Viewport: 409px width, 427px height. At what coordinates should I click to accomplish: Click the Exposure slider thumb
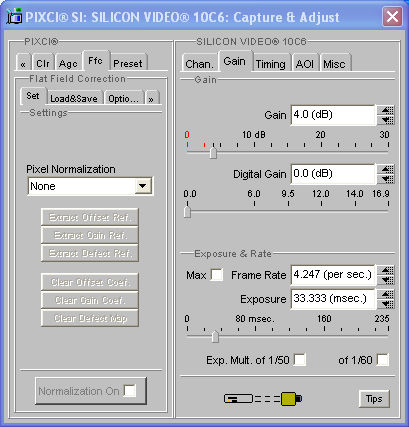[x=215, y=337]
